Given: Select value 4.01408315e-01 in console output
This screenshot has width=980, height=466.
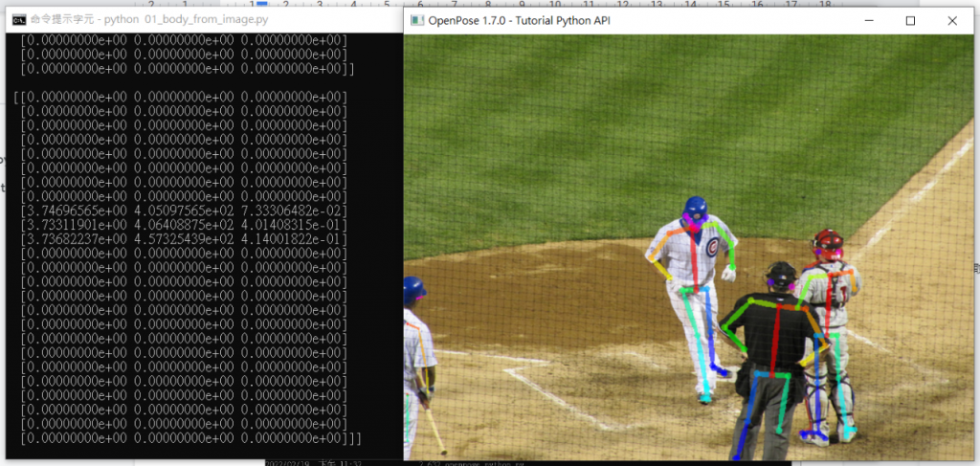Looking at the screenshot, I should click(291, 225).
